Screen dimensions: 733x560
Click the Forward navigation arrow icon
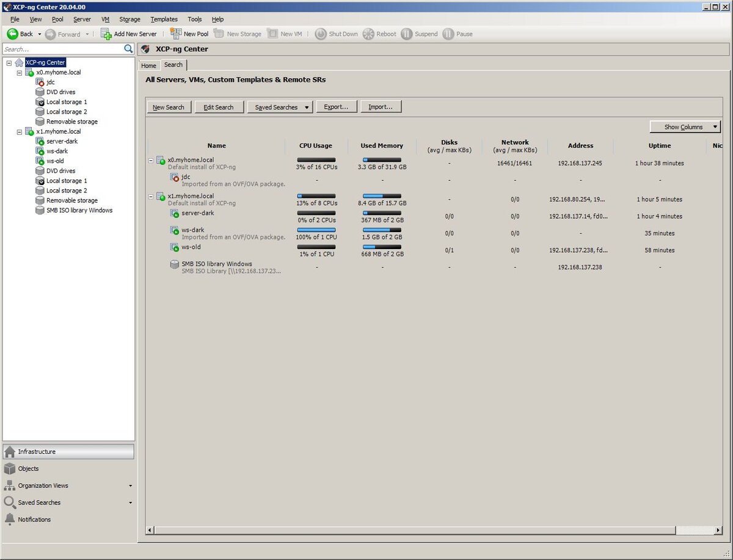tap(50, 34)
